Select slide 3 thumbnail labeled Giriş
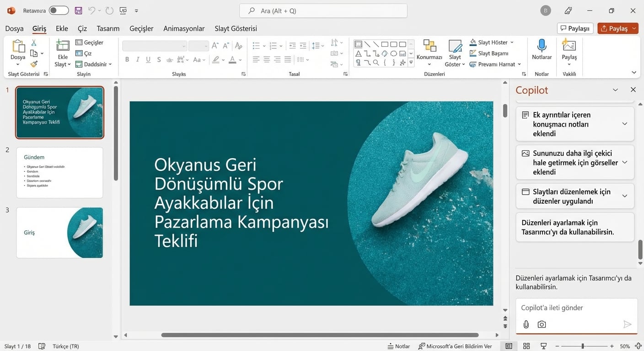644x351 pixels. 59,233
